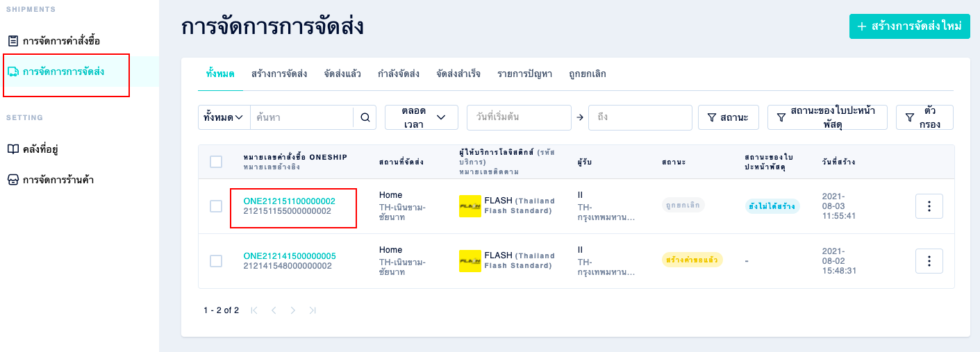The width and height of the screenshot is (980, 352).
Task: Click the สร้างคำขอแล้ว status badge
Action: (692, 260)
